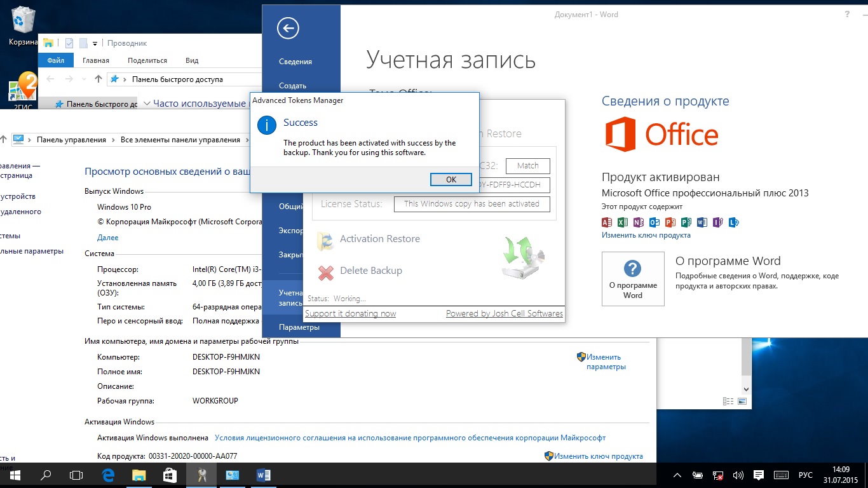
Task: Select Панель быстрого доступа in navigation pane
Action: coord(96,104)
